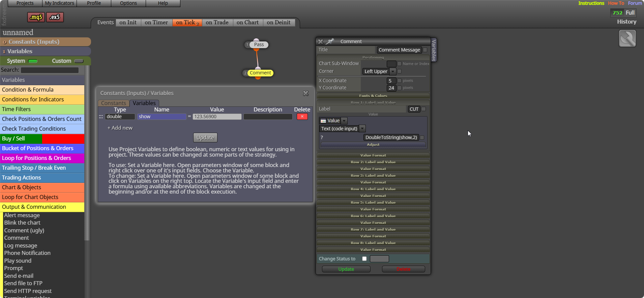Click the .mq5 export icon
Image resolution: width=644 pixels, height=298 pixels.
point(36,17)
